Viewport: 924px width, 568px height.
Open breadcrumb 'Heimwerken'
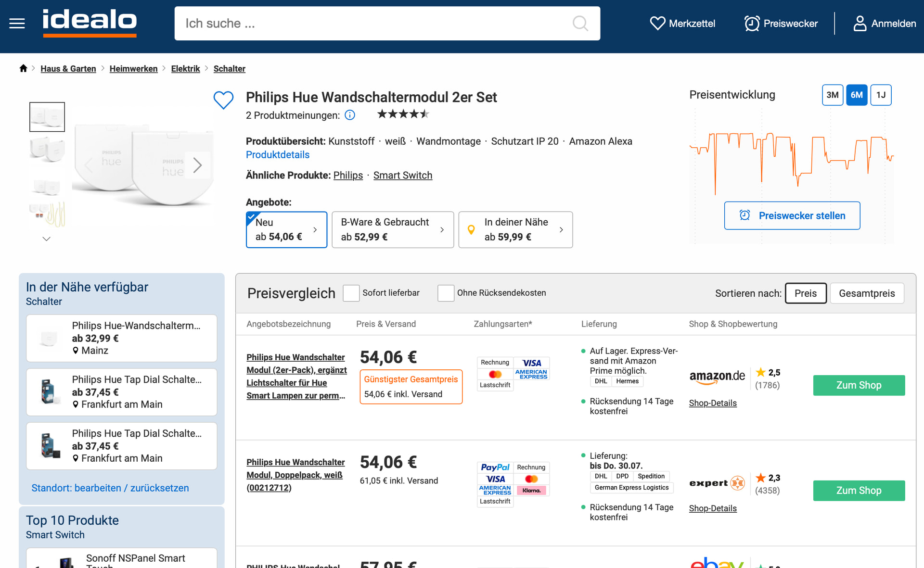coord(133,69)
